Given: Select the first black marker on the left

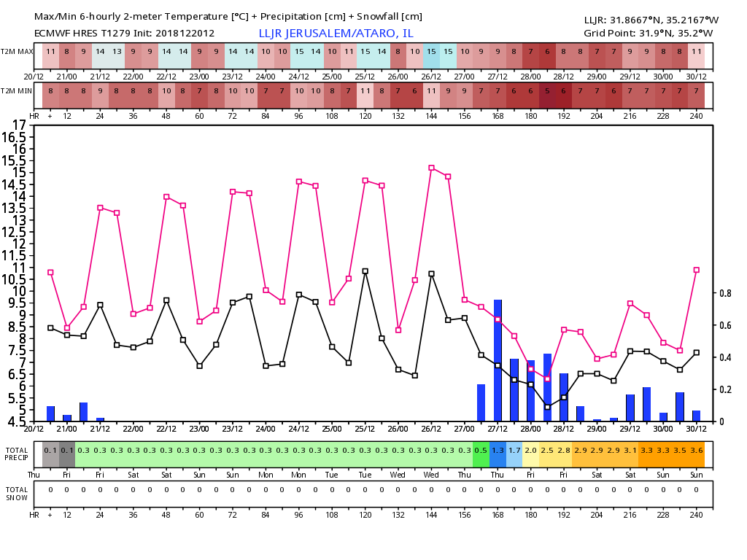Looking at the screenshot, I should point(50,328).
